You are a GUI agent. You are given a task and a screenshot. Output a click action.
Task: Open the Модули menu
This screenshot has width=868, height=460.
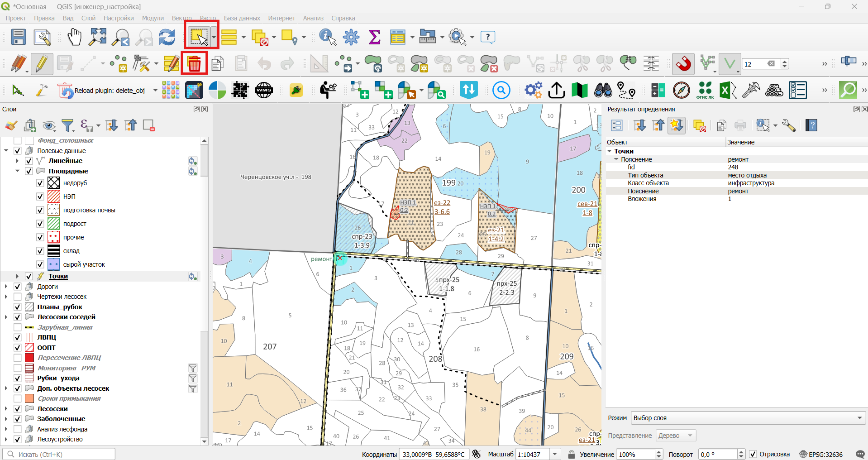(153, 18)
